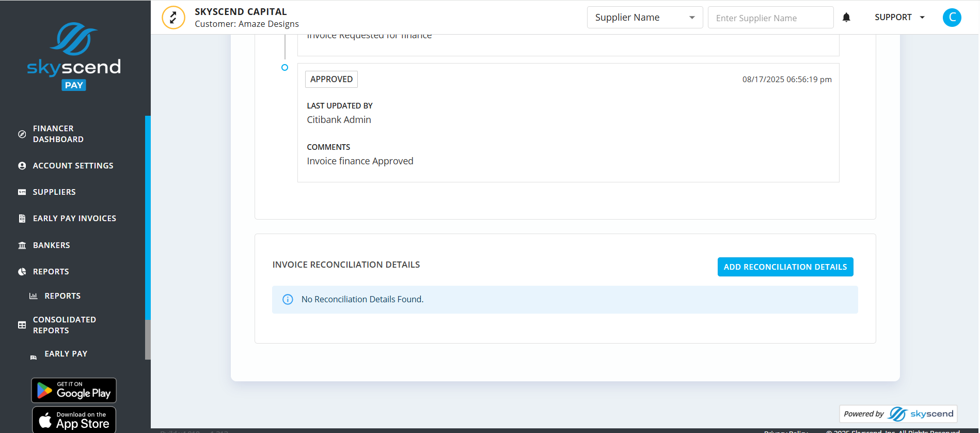Click the Comments label
The height and width of the screenshot is (433, 980).
(328, 147)
